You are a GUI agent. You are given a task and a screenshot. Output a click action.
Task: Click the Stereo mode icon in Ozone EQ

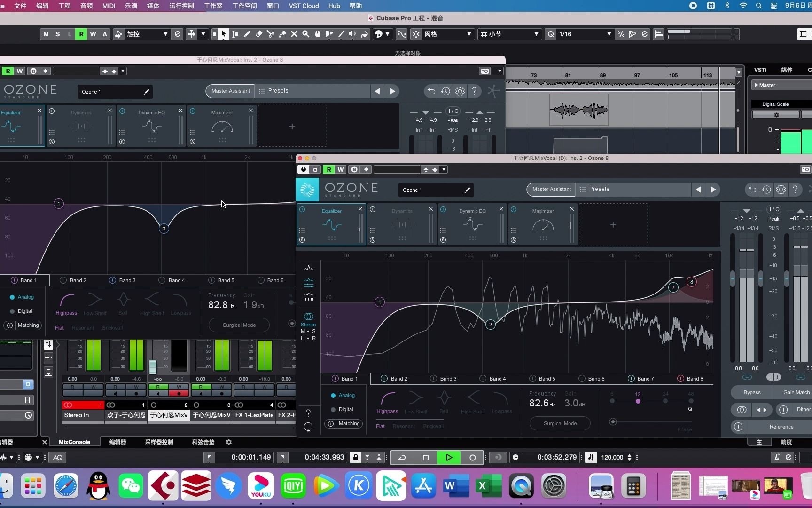point(308,317)
